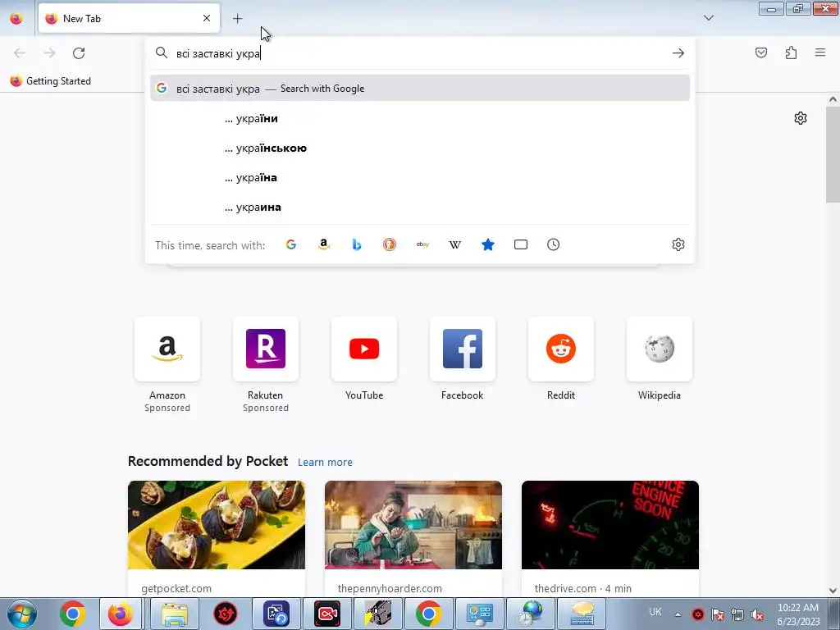Click muted volume tray icon

coord(757,614)
